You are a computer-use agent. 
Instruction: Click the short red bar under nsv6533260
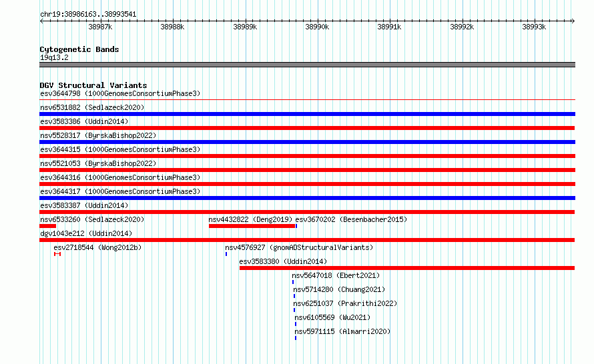[48, 226]
